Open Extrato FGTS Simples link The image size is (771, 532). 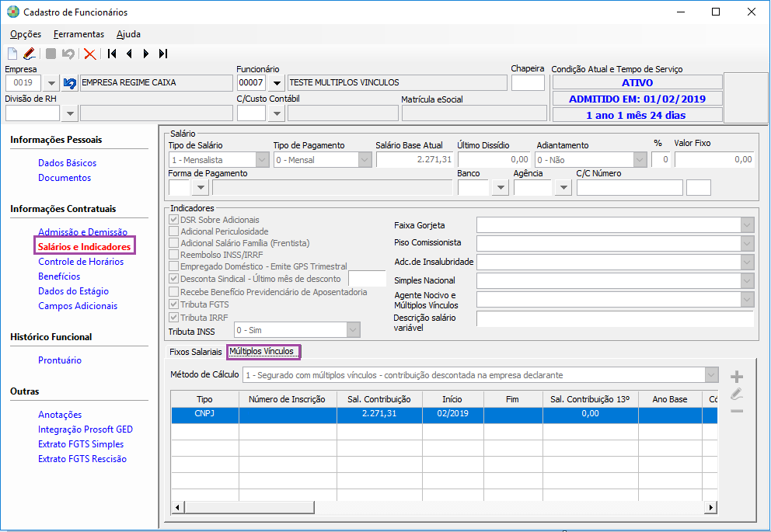[x=81, y=444]
